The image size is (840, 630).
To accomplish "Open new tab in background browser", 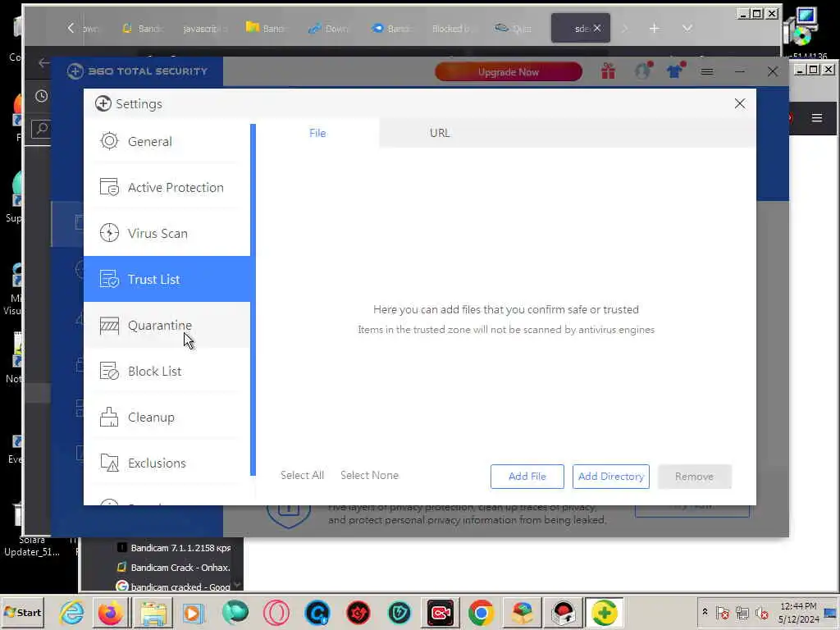I will [x=654, y=29].
